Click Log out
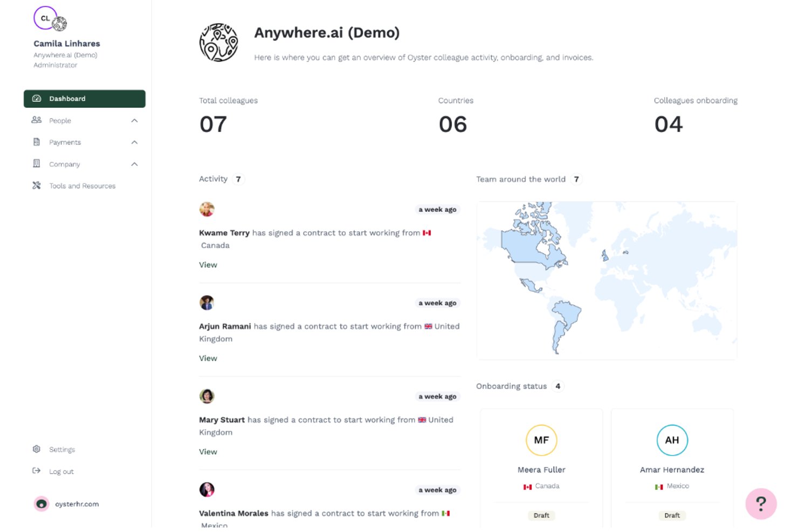 tap(61, 472)
